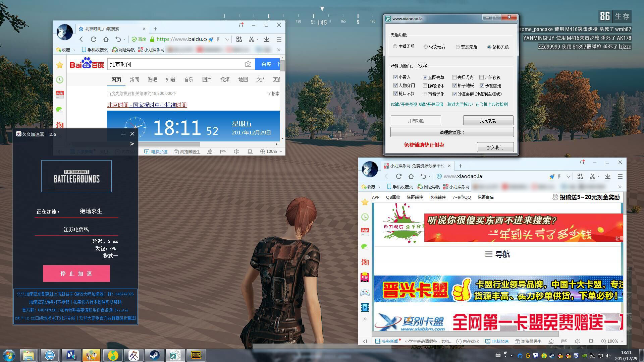Open the favorites star in the Baidu browser sidebar

point(60,65)
